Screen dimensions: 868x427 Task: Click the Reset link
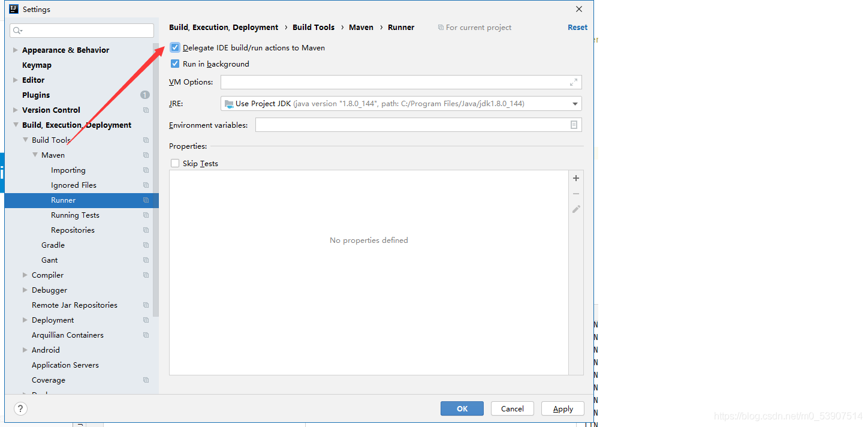pos(578,28)
